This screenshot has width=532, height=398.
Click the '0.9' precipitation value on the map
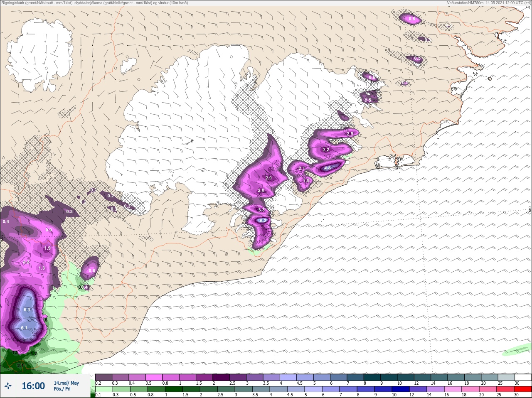[49, 230]
